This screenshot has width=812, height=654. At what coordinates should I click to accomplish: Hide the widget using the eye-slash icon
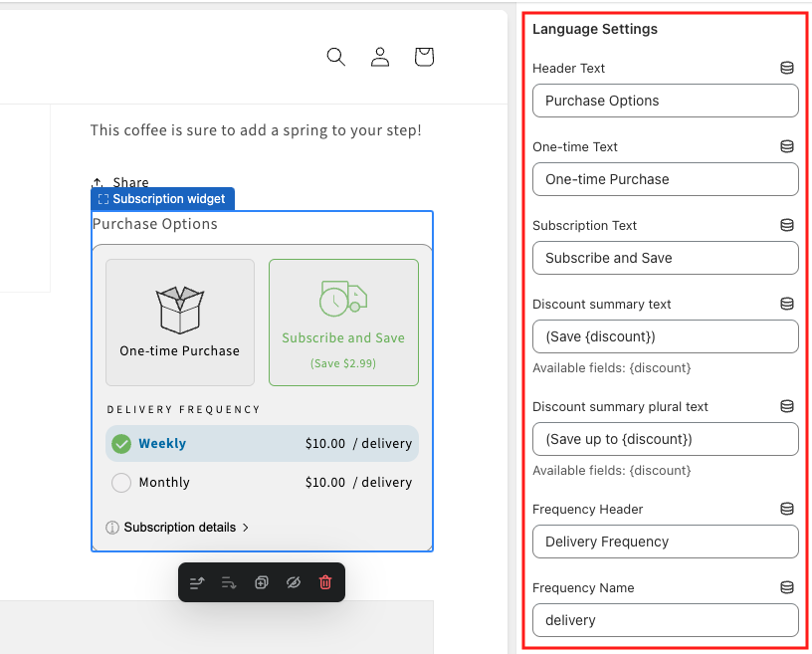293,582
